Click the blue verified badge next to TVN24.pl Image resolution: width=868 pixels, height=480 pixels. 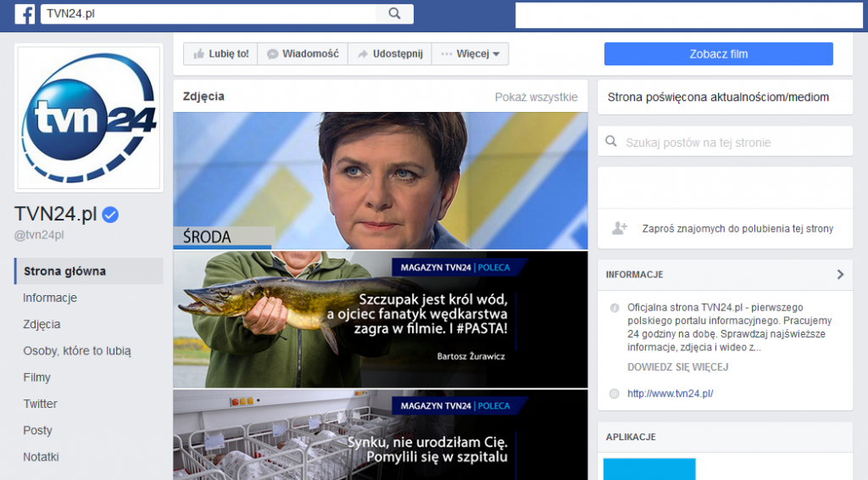[110, 215]
